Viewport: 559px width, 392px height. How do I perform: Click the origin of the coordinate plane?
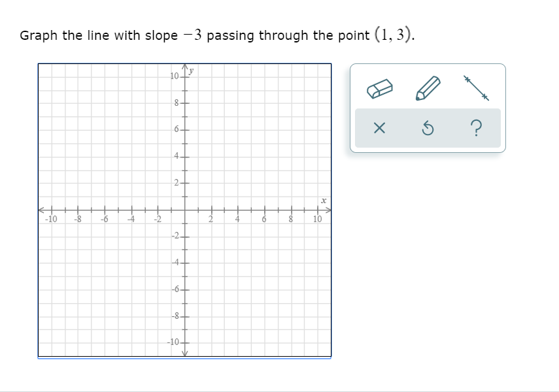[185, 210]
